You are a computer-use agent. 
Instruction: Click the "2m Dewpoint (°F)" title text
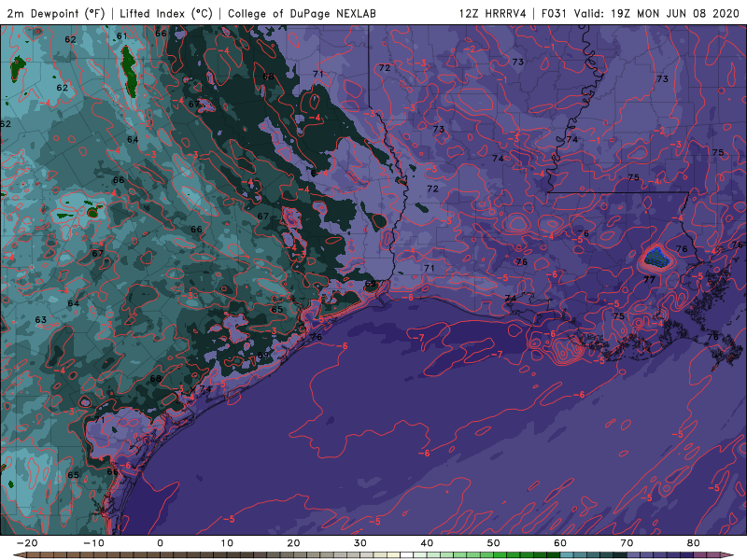tap(55, 13)
